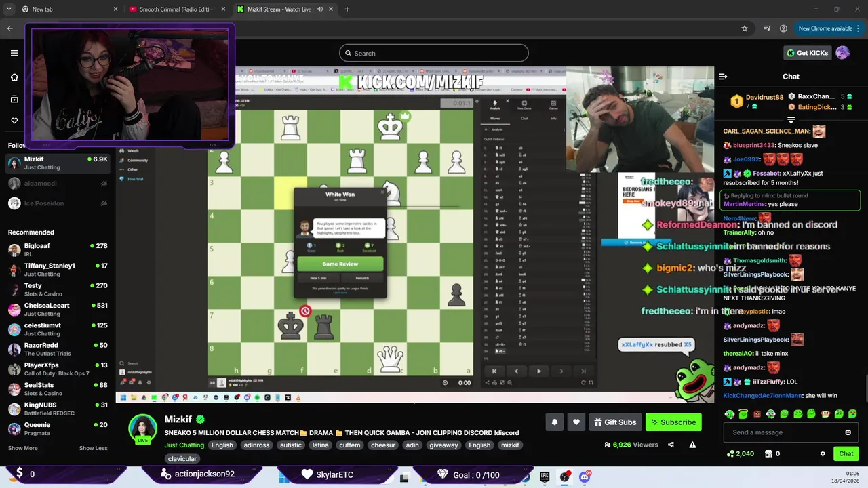Open the New Chrome available menu
868x488 pixels.
tap(829, 28)
